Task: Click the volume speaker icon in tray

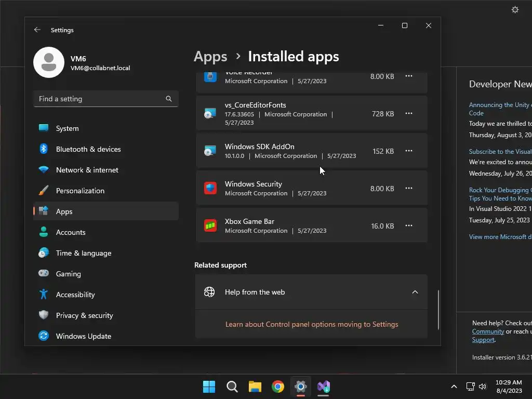Action: 483,387
